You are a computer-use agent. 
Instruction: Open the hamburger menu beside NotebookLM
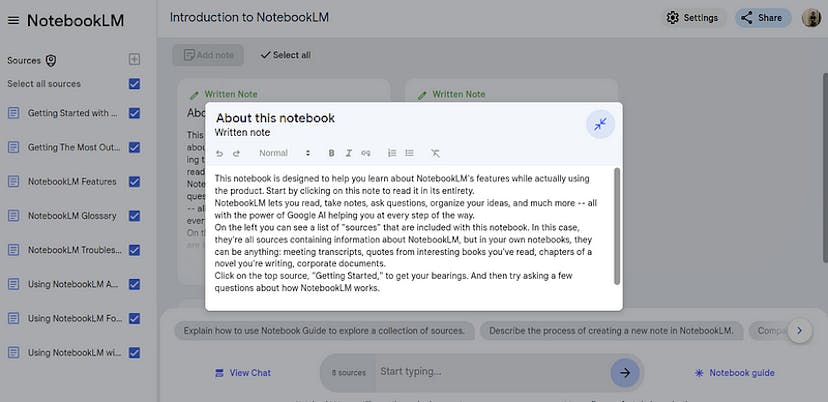(13, 20)
